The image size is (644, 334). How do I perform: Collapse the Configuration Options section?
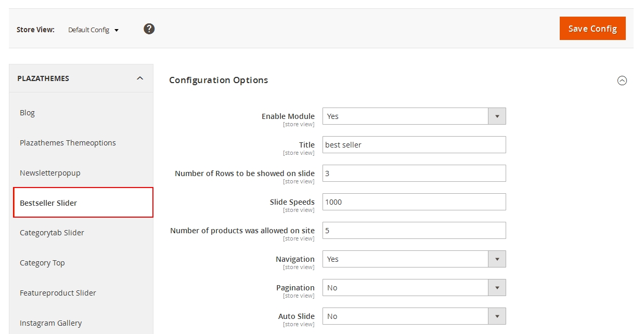point(622,81)
